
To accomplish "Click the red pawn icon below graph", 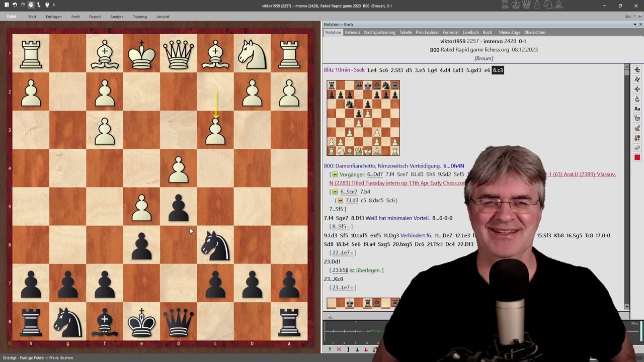I will click(366, 349).
